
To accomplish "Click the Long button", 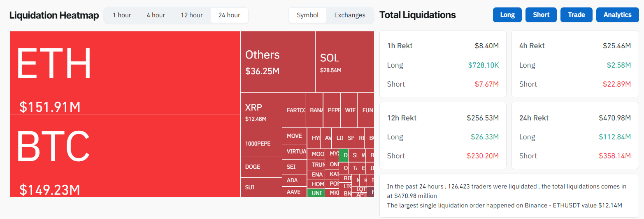I will pos(507,15).
